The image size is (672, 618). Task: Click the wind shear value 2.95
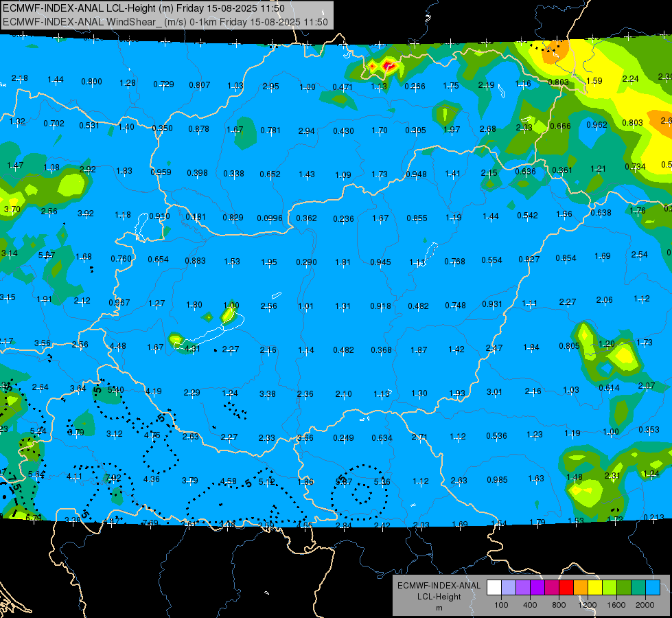point(271,87)
